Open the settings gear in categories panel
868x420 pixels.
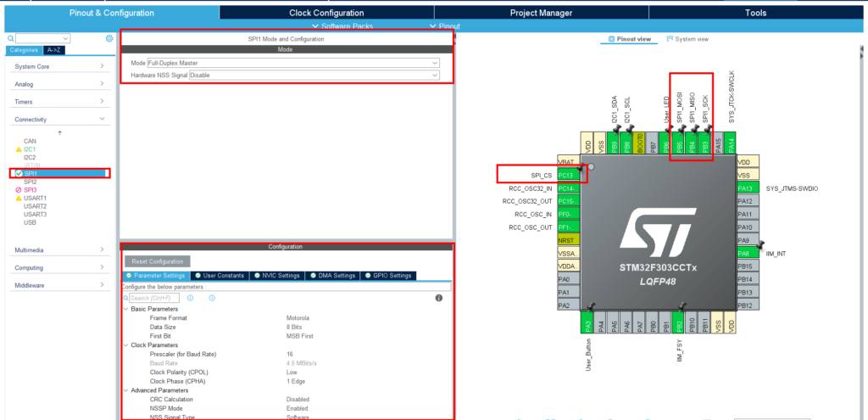(109, 39)
